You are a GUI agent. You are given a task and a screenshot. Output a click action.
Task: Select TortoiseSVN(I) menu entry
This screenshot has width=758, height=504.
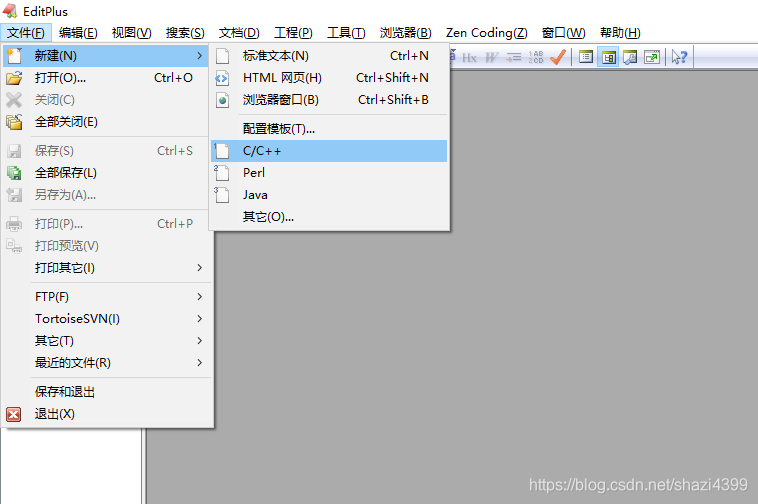pos(106,318)
